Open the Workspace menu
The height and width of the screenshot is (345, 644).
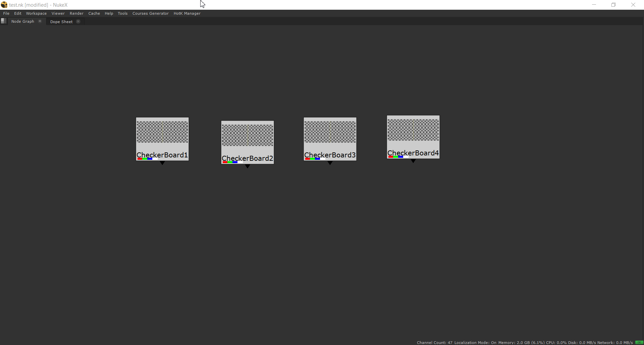tap(36, 13)
